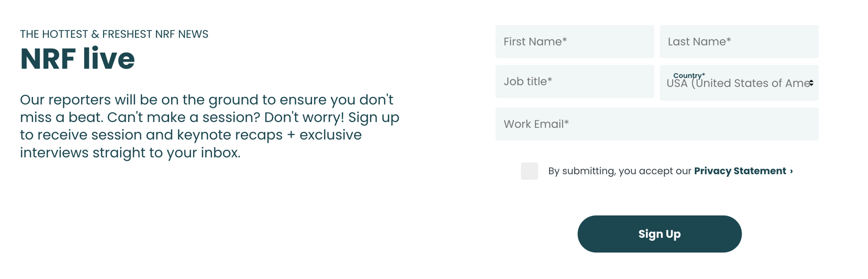Click the "Hottest & Freshest NRF News" tagline
This screenshot has height=279, width=868.
114,34
